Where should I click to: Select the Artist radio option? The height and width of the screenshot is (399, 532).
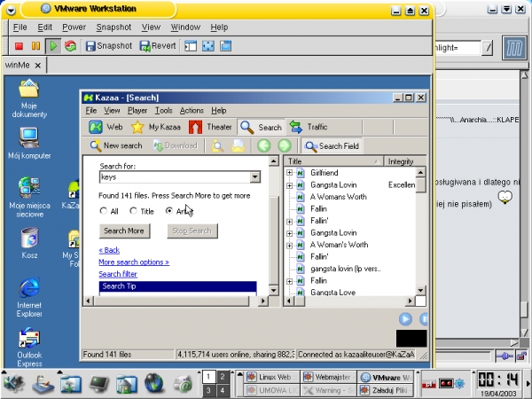pyautogui.click(x=169, y=211)
